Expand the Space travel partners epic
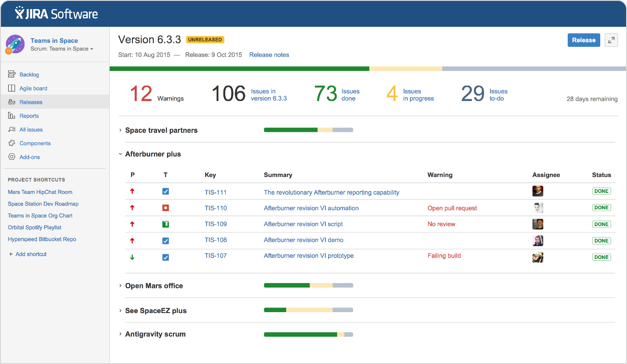 tap(121, 130)
